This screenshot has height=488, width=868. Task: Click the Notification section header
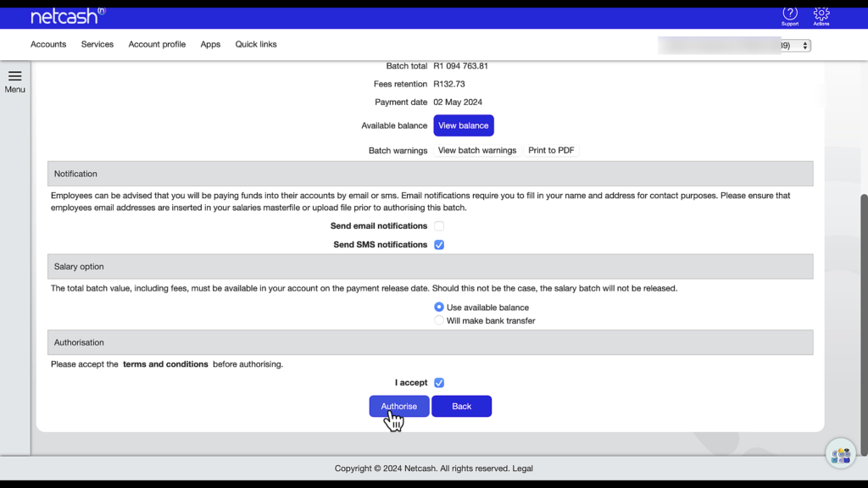[x=430, y=174]
